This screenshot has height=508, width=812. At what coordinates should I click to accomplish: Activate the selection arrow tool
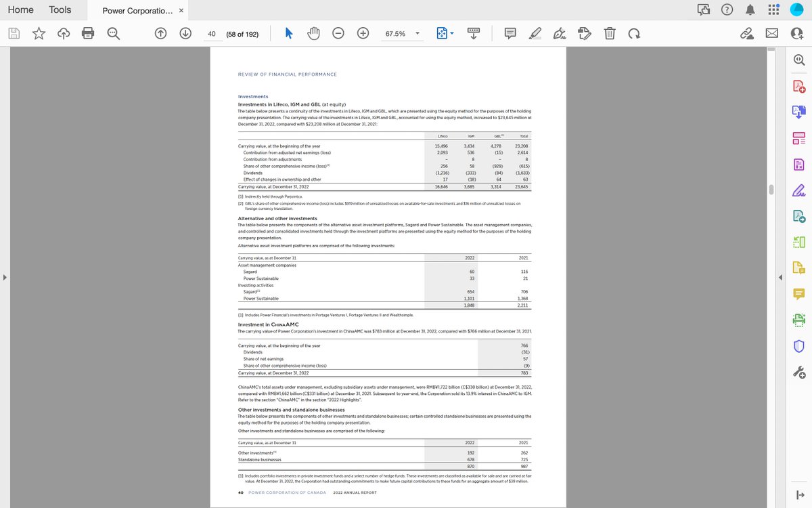288,33
